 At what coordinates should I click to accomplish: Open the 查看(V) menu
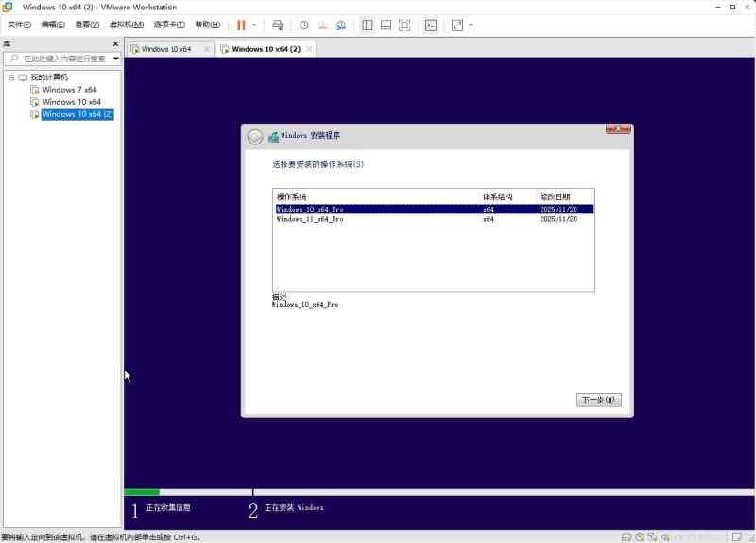[x=87, y=25]
